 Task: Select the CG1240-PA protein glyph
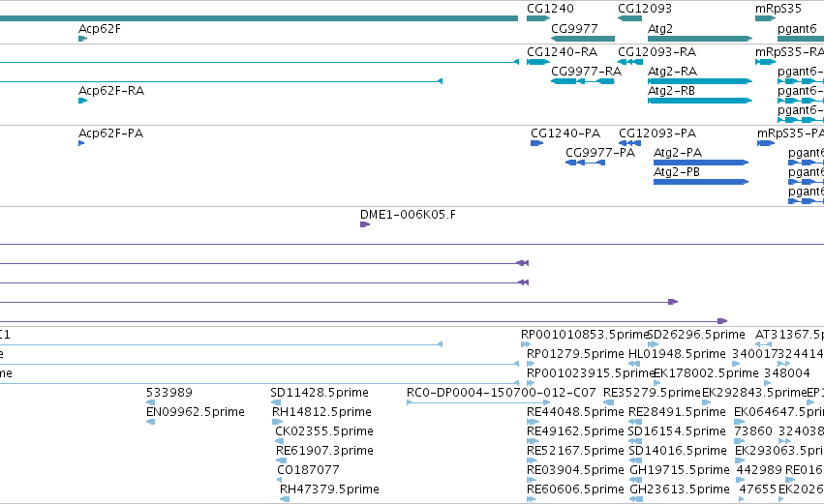(536, 143)
